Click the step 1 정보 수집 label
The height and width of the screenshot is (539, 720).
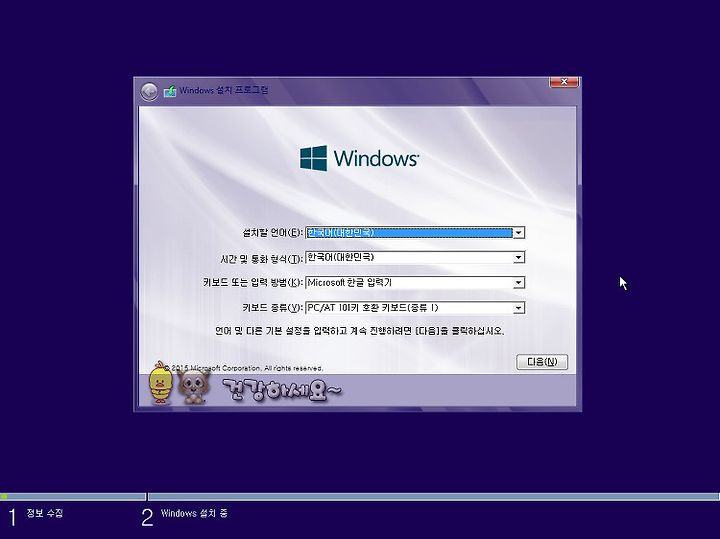45,513
